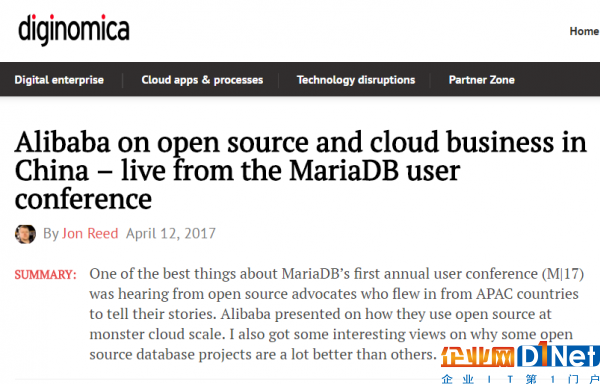Click the word conference in the headline

pos(83,199)
